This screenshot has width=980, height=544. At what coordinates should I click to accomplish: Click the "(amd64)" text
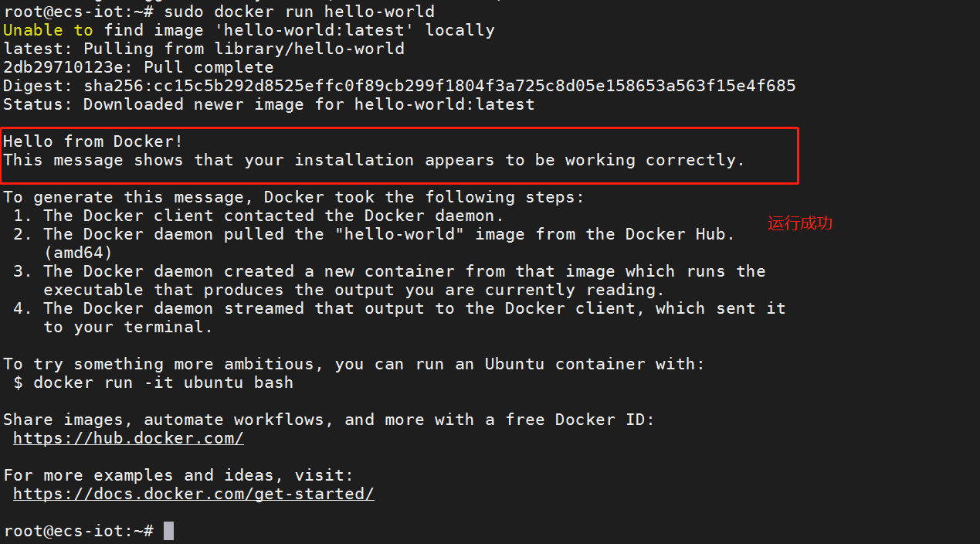pyautogui.click(x=78, y=253)
